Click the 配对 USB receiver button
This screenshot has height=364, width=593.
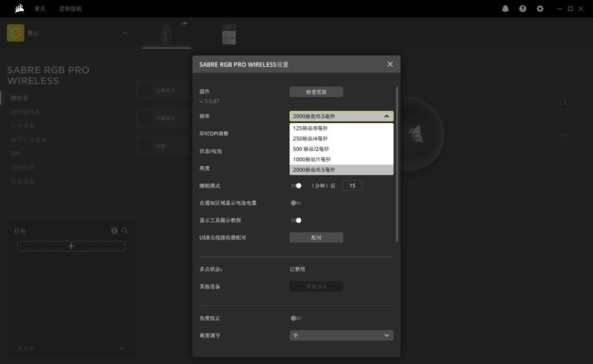point(317,238)
